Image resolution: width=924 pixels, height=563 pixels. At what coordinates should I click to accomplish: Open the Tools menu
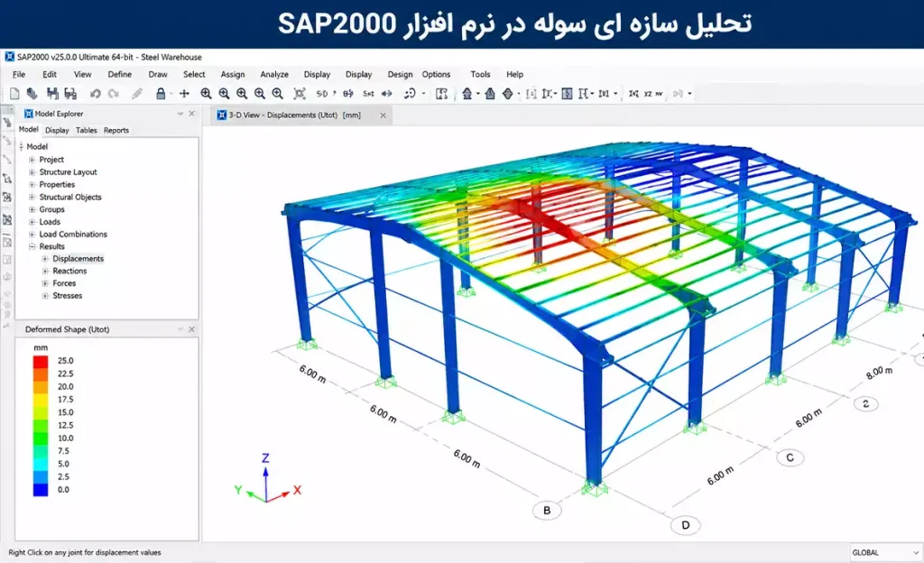(x=480, y=74)
